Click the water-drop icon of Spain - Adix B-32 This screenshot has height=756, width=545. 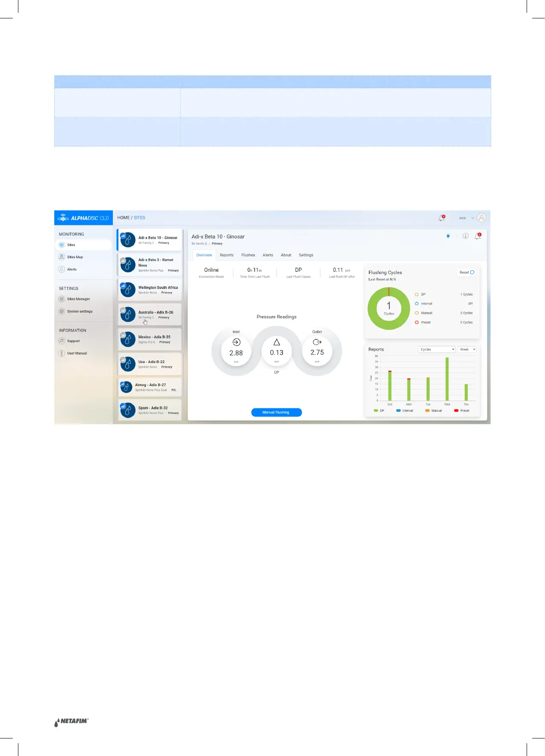click(x=128, y=410)
